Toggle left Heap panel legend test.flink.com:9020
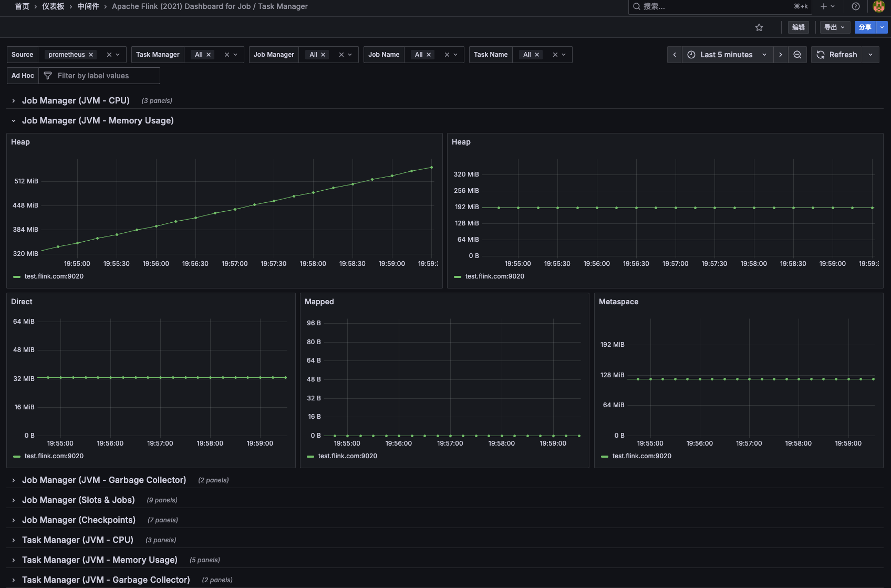 [x=54, y=276]
